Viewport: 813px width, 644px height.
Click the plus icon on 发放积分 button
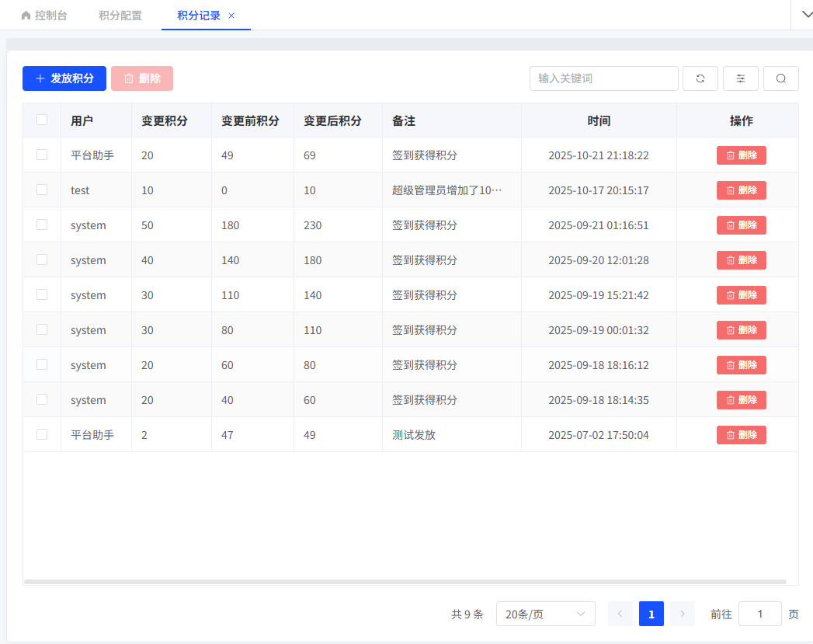coord(40,78)
